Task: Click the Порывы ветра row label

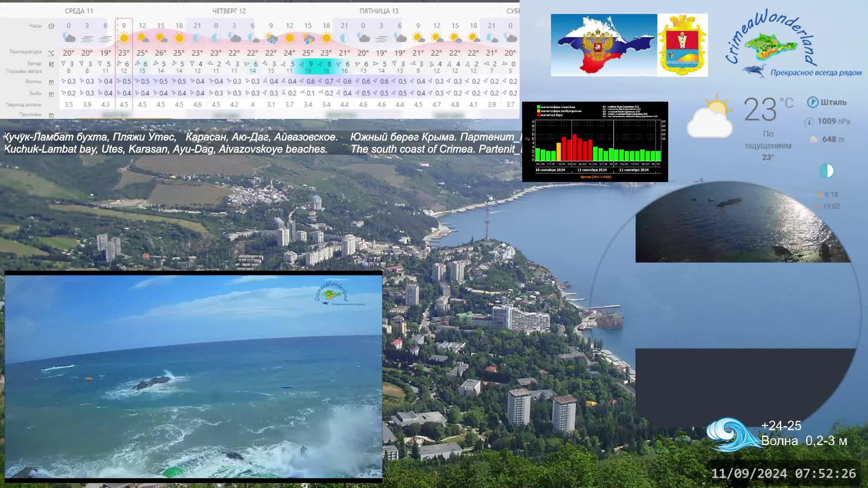Action: point(24,71)
